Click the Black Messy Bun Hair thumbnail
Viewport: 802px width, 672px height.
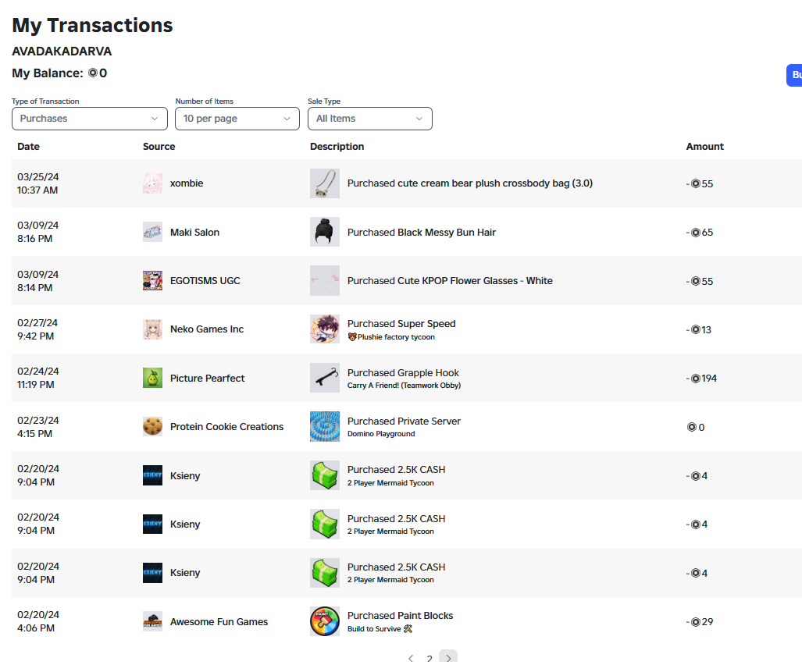coord(324,232)
